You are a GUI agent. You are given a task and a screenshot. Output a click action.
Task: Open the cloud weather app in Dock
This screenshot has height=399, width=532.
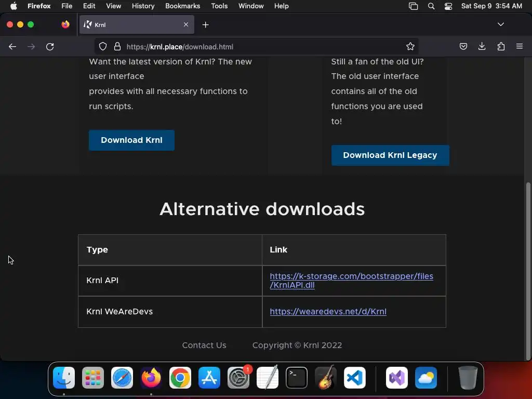(x=426, y=378)
